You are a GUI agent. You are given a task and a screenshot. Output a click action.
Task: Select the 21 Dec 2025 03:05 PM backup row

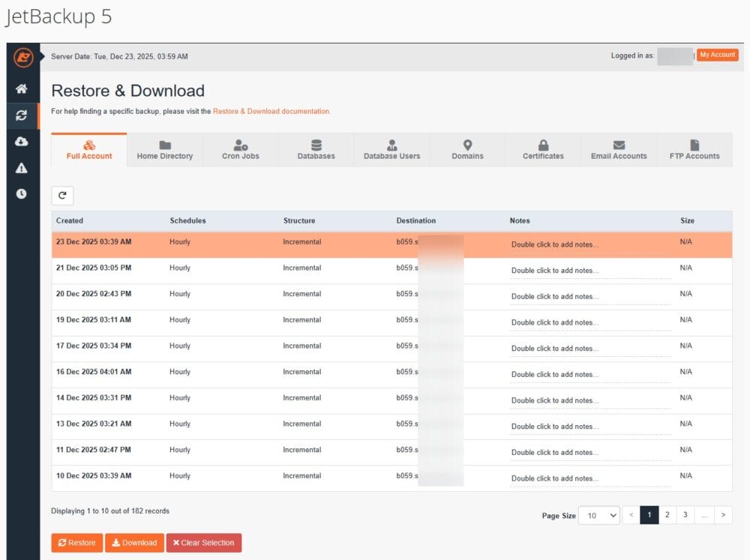tap(225, 268)
